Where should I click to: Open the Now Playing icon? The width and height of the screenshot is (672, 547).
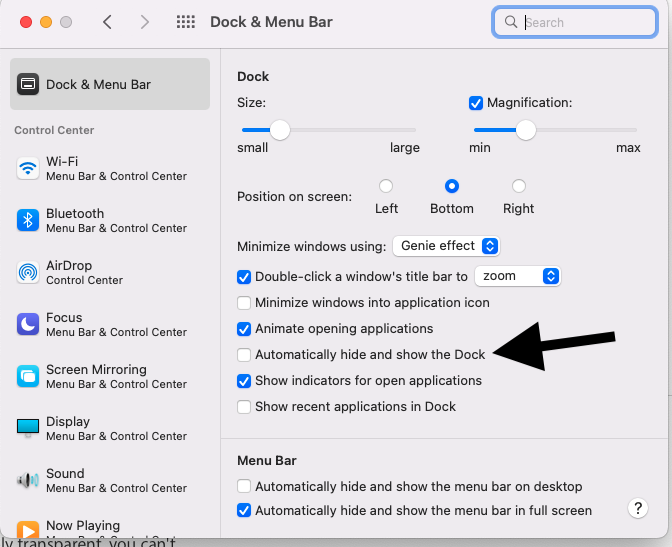click(28, 530)
